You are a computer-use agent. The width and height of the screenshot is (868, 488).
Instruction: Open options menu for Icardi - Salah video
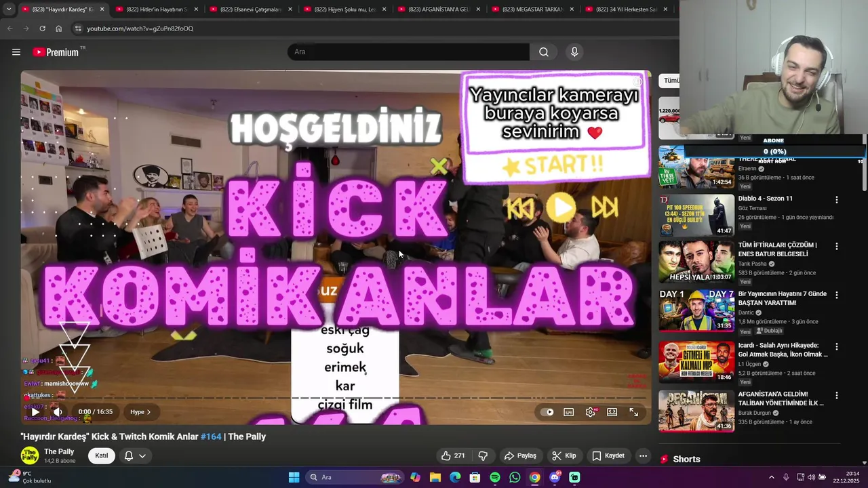[836, 346]
